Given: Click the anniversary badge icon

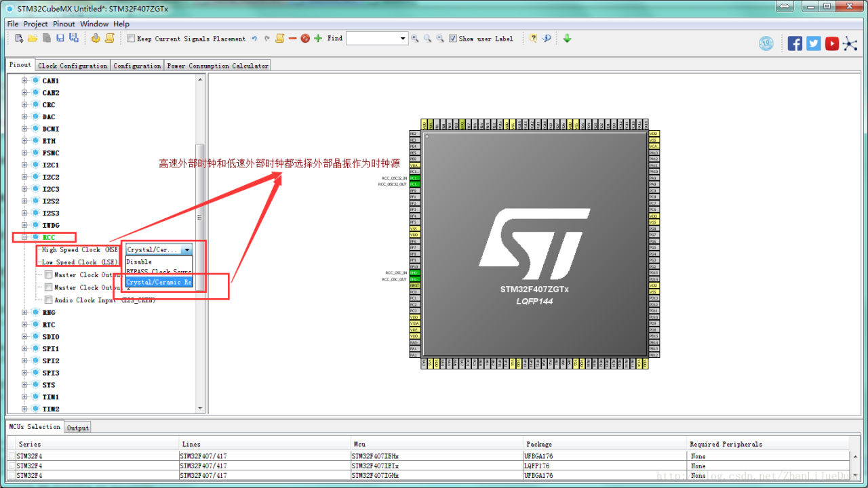Looking at the screenshot, I should pyautogui.click(x=766, y=43).
